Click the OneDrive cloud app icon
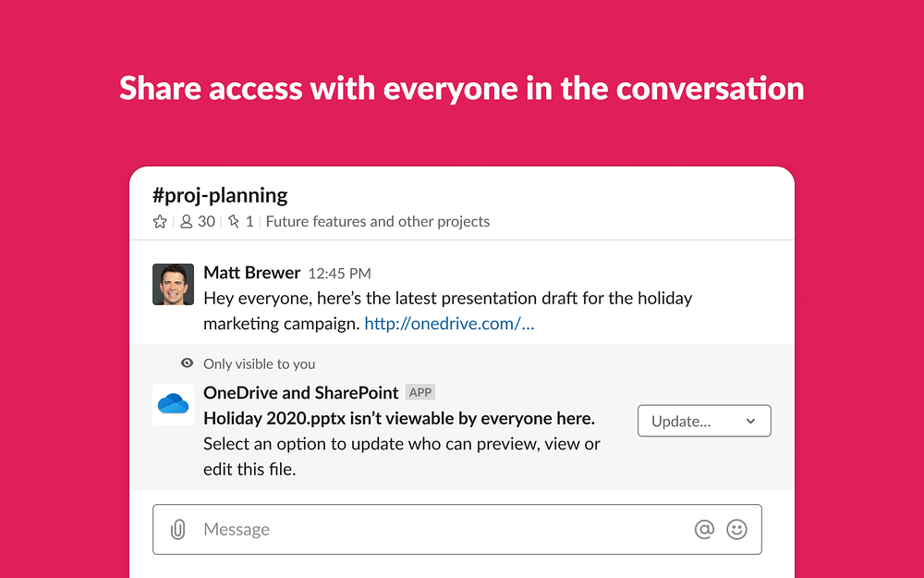The image size is (924, 578). [x=173, y=404]
